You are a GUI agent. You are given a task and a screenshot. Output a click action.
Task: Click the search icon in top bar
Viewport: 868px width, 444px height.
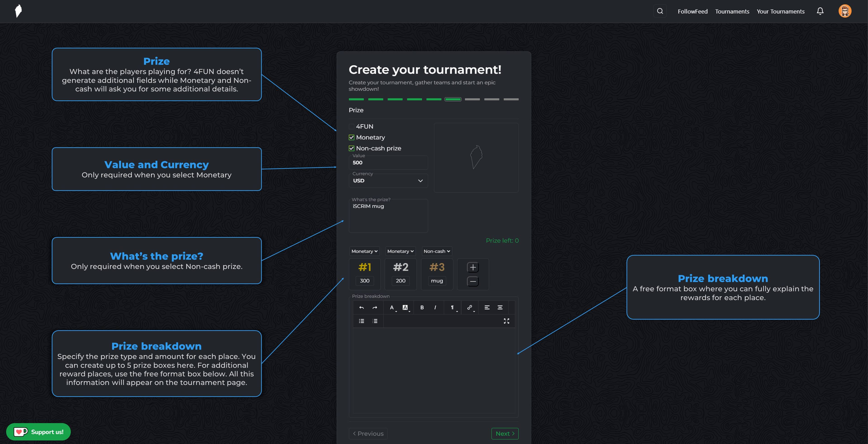point(660,11)
